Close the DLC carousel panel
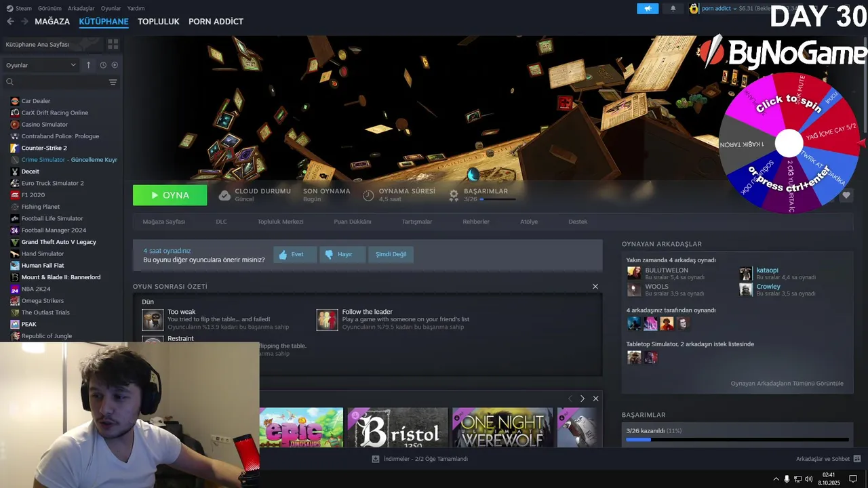This screenshot has width=868, height=488. pos(595,399)
